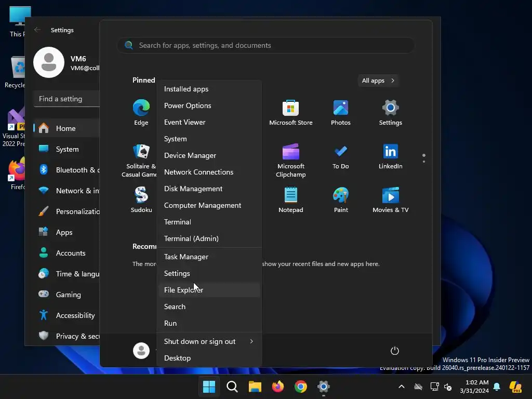Viewport: 532px width, 399px height.
Task: Click the Start menu power button
Action: click(x=395, y=351)
